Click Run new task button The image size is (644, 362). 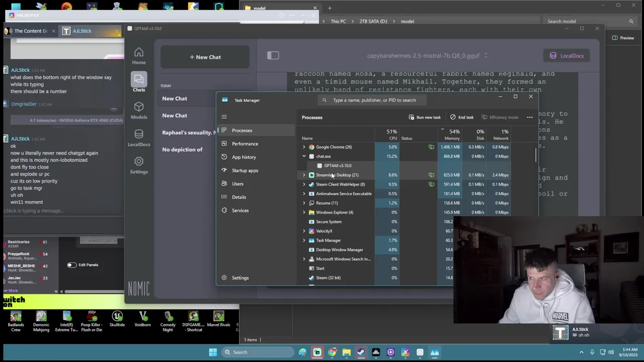(x=425, y=117)
